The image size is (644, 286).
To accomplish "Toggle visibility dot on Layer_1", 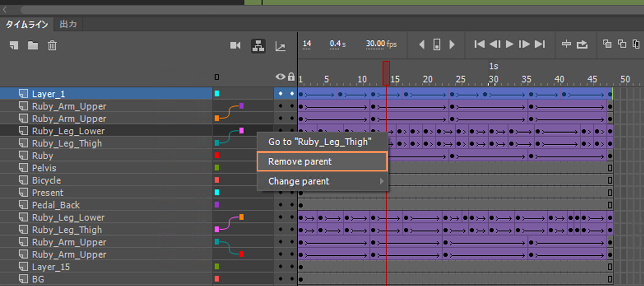I will 281,94.
